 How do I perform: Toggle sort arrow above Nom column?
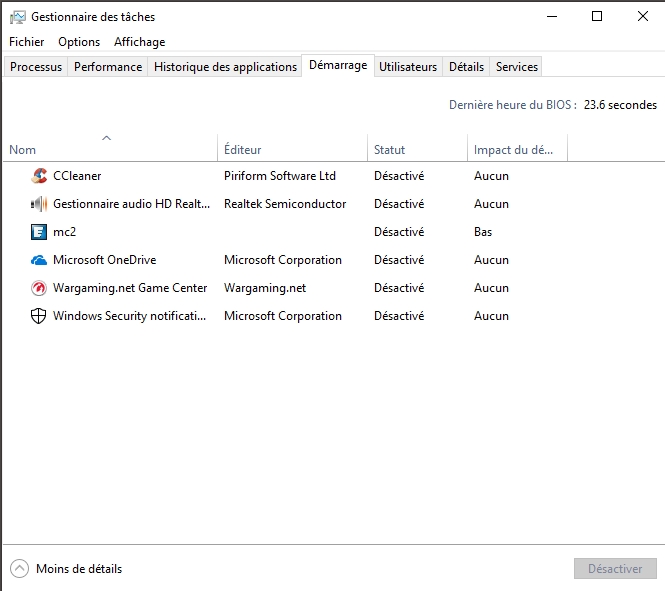click(106, 138)
